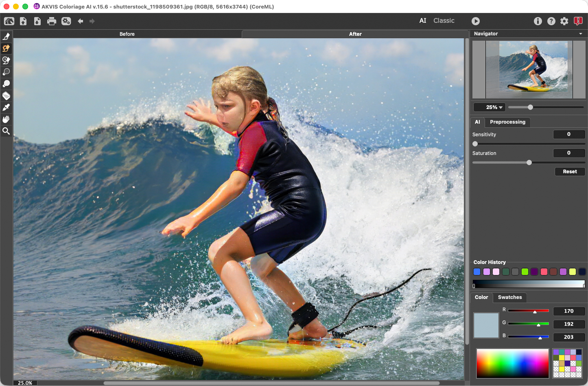Show program info via the i icon
588x386 pixels.
click(538, 21)
